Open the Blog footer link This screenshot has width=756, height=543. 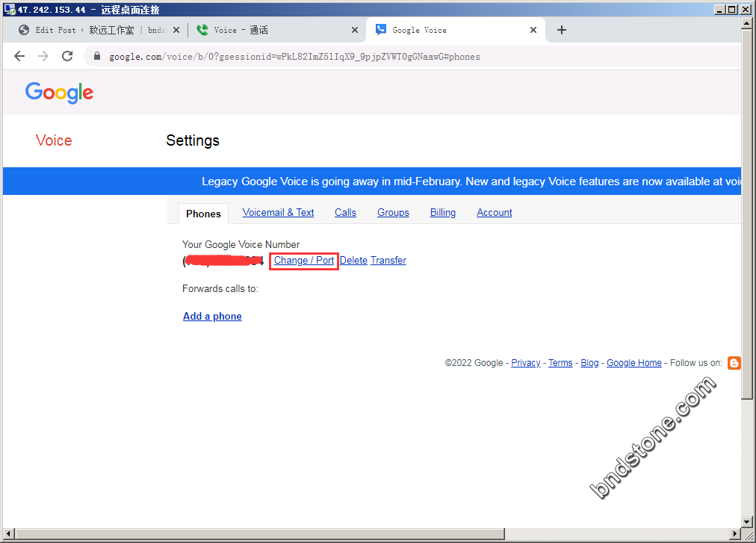pyautogui.click(x=589, y=363)
